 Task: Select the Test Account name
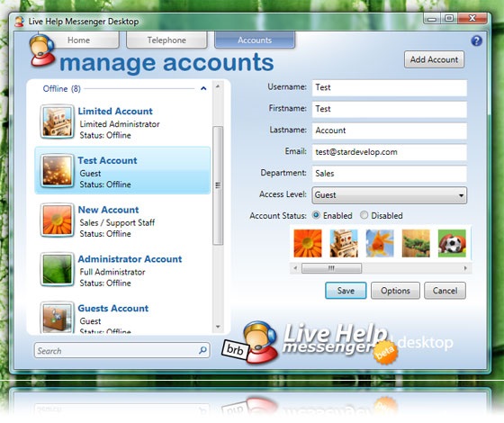pos(107,160)
